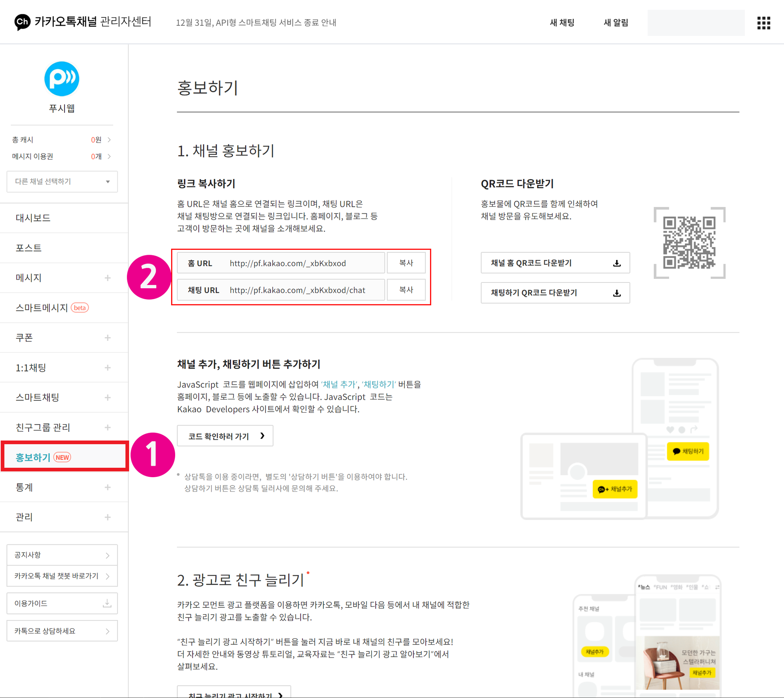Image resolution: width=784 pixels, height=698 pixels.
Task: Click download icon on 채널 홈 QR코드 다운받기
Action: [617, 263]
